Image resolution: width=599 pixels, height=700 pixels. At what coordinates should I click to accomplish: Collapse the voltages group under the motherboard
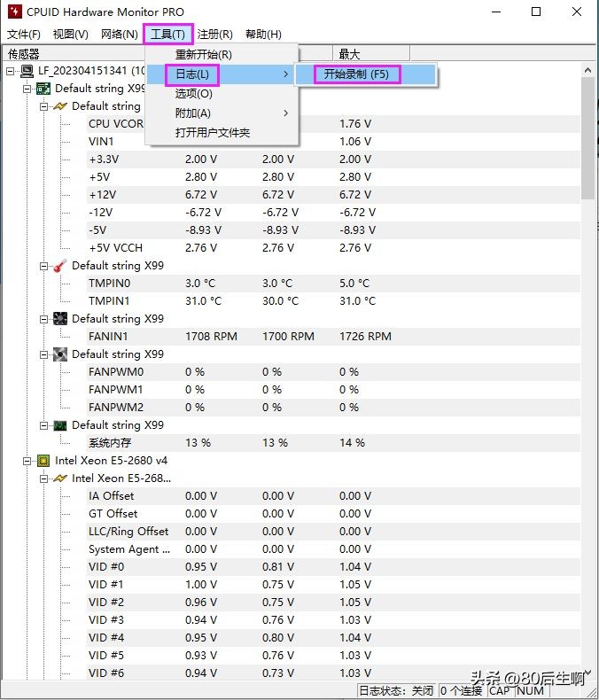(x=43, y=106)
